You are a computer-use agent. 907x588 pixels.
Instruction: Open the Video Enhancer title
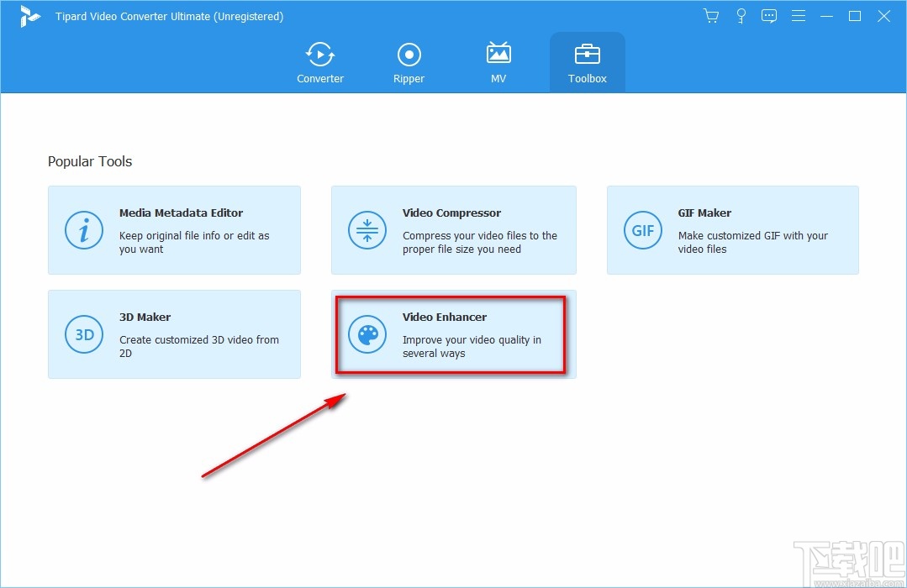point(444,317)
